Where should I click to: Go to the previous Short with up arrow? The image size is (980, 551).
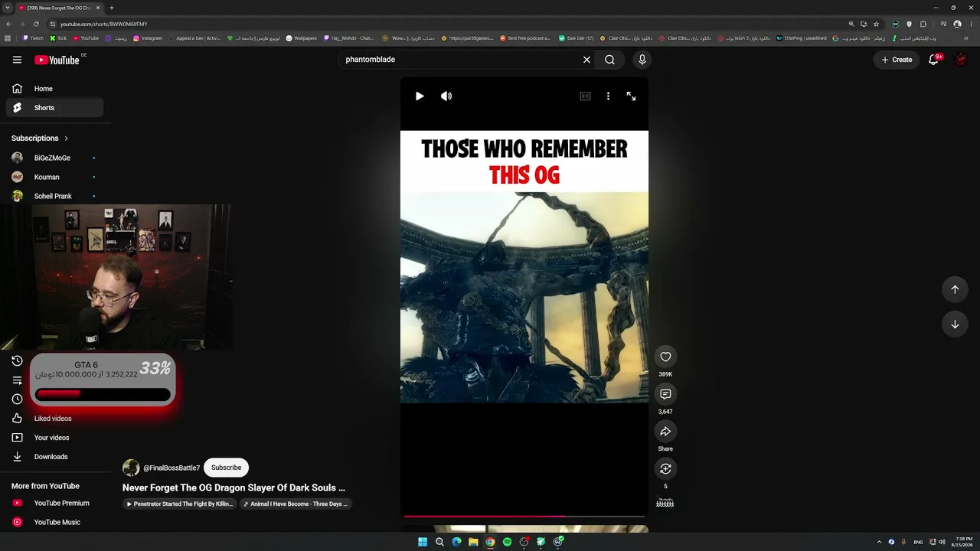955,289
